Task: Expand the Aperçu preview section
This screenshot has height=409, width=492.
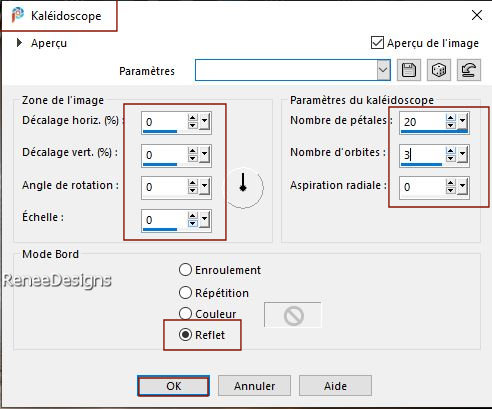Action: click(19, 43)
